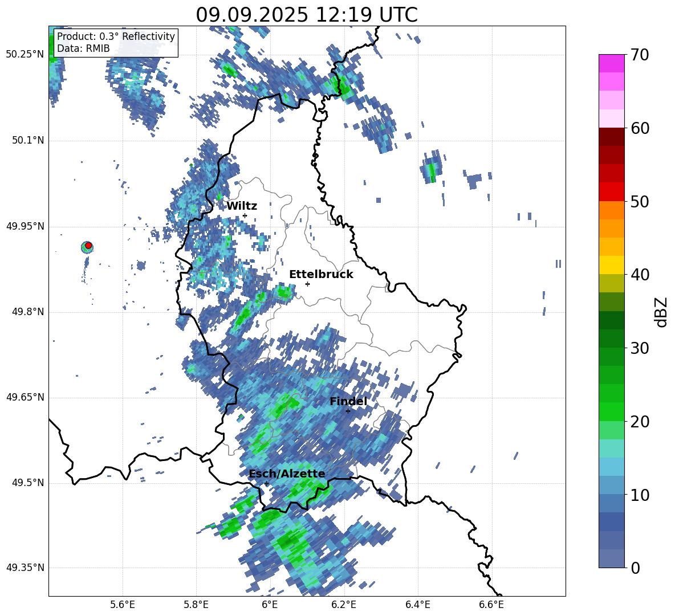Screen dimensions: 675x616
Task: Click the 6.2°E longitude label
Action: (344, 605)
